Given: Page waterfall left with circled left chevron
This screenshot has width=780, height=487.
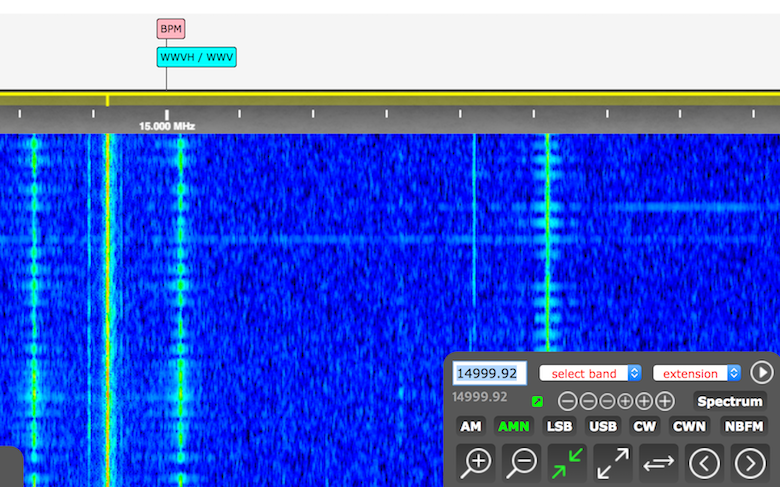Looking at the screenshot, I should point(704,463).
